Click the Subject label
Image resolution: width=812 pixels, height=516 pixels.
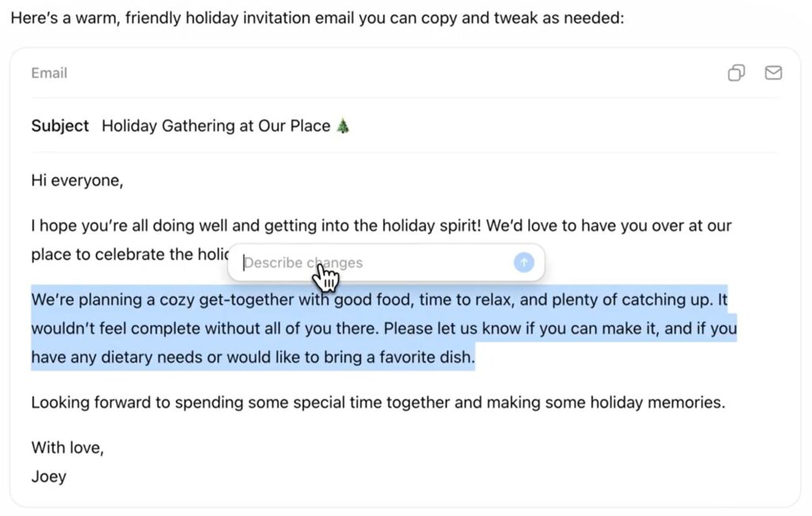pos(60,125)
